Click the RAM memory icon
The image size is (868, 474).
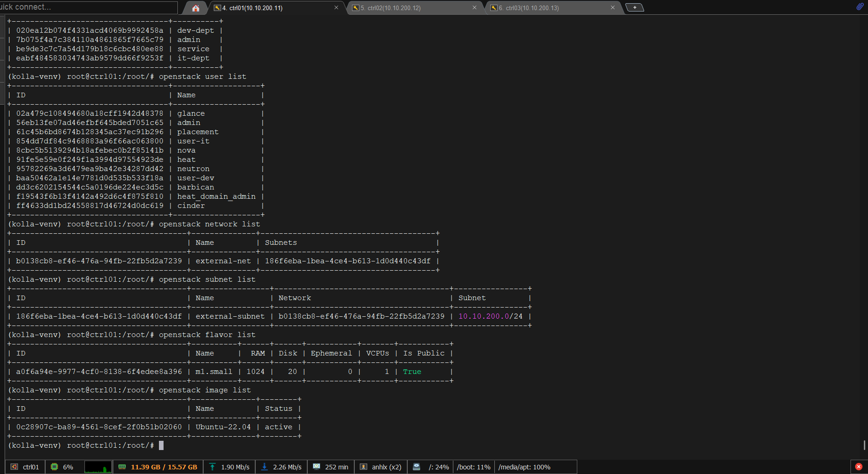(122, 467)
